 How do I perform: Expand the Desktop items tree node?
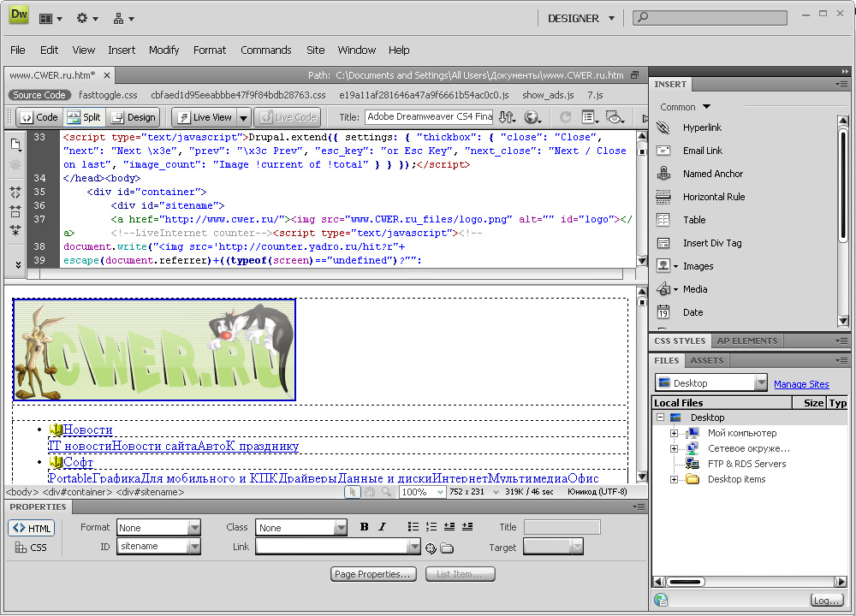pos(674,479)
